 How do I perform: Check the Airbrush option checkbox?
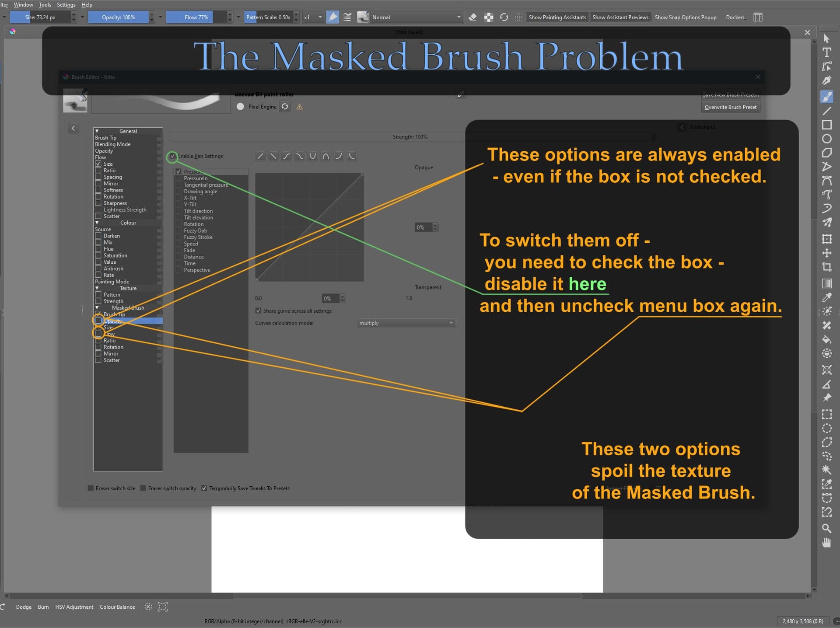click(x=98, y=268)
